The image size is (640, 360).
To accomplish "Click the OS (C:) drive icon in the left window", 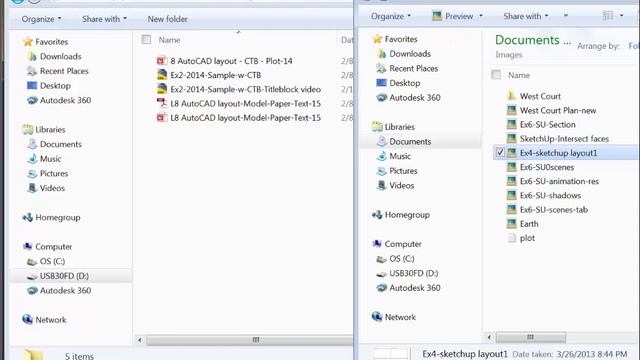I will [32, 262].
